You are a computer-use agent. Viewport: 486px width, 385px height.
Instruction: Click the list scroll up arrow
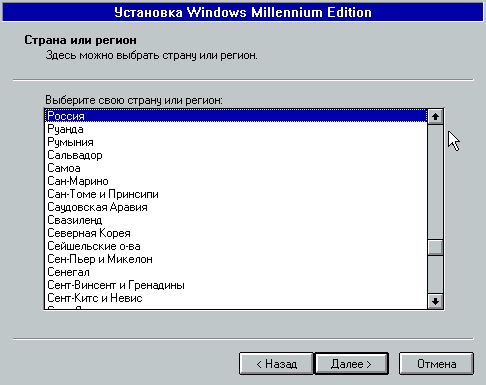pyautogui.click(x=435, y=116)
